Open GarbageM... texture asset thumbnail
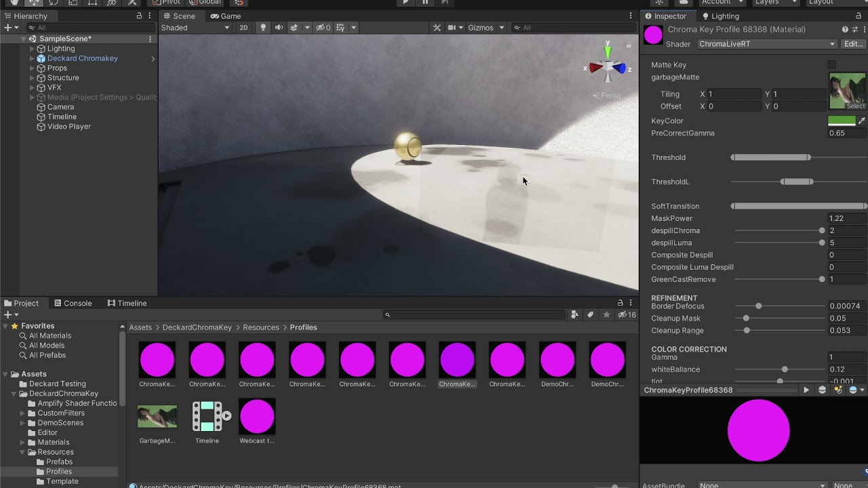This screenshot has width=868, height=488. pyautogui.click(x=157, y=417)
